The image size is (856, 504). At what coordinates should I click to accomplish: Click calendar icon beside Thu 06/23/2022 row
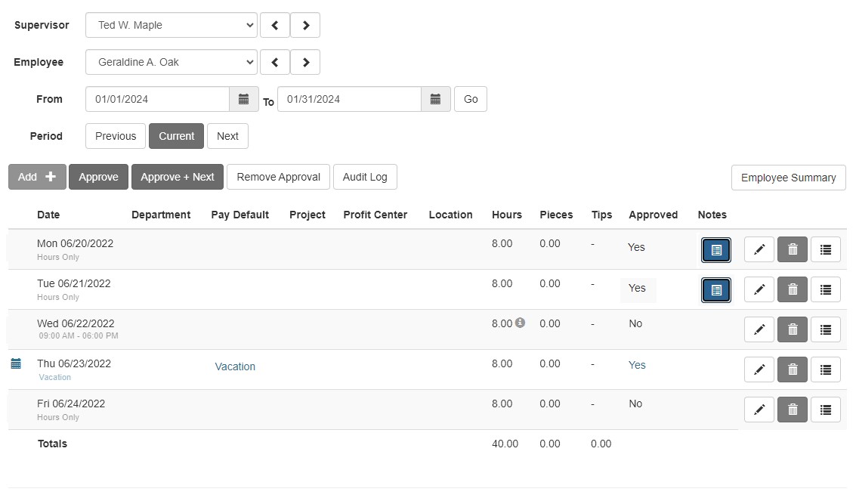coord(16,364)
